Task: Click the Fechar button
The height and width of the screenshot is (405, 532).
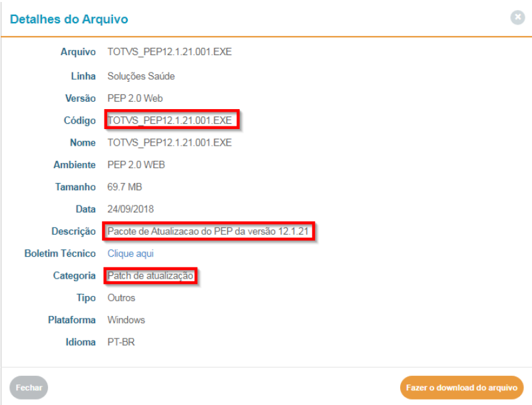Action: [29, 387]
